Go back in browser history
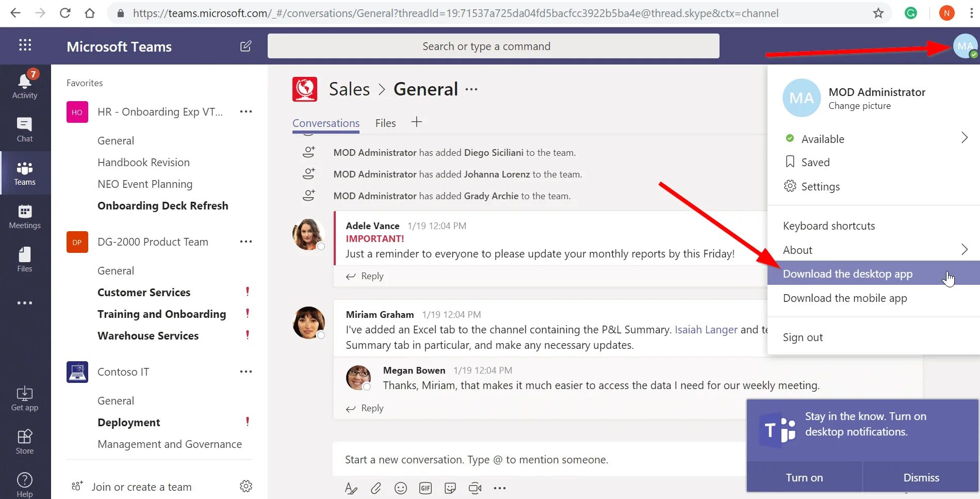This screenshot has width=980, height=499. [16, 13]
